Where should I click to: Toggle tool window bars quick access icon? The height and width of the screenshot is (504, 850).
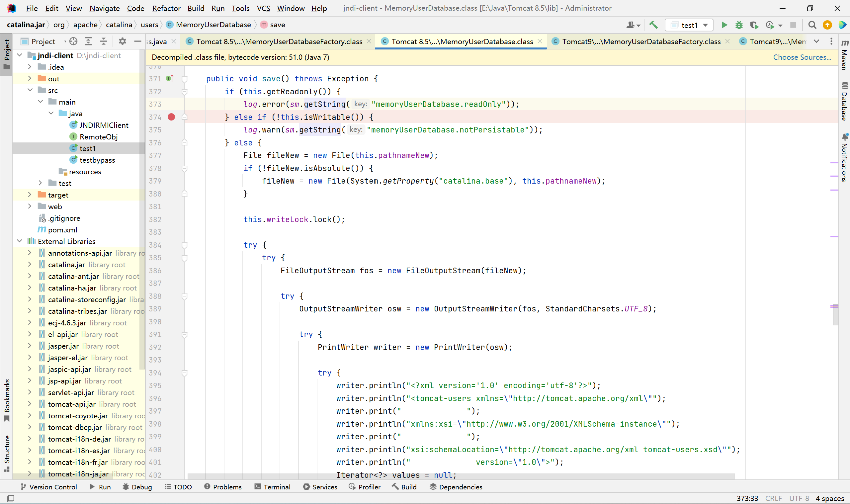tap(11, 498)
